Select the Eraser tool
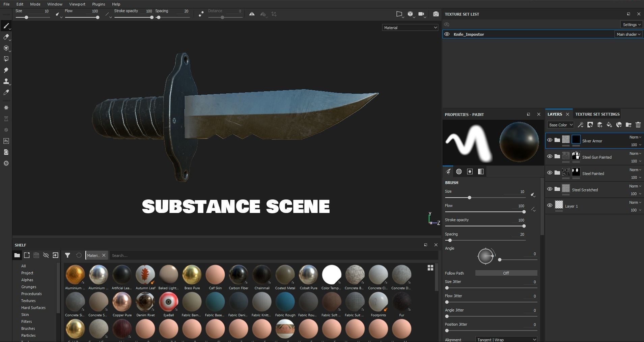Screen dimensions: 644x342 pos(6,37)
